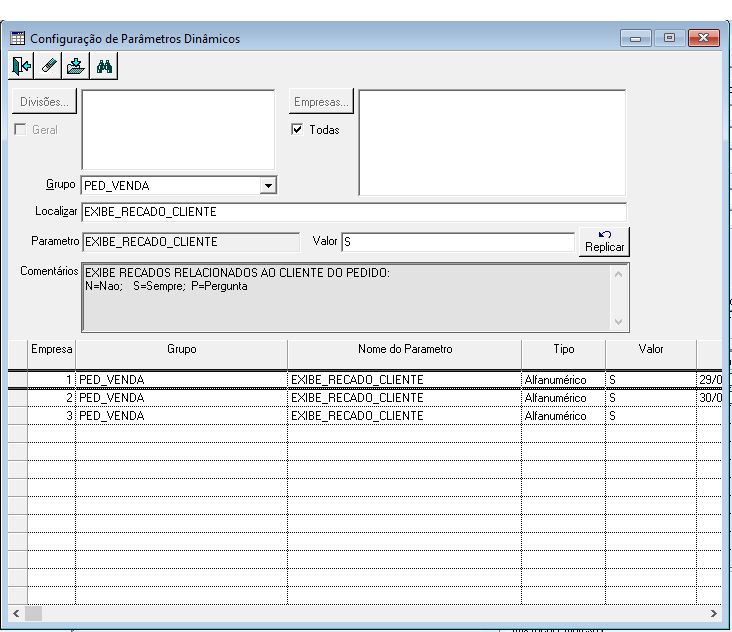Click the grid horizontal scroll right arrow

[x=714, y=613]
